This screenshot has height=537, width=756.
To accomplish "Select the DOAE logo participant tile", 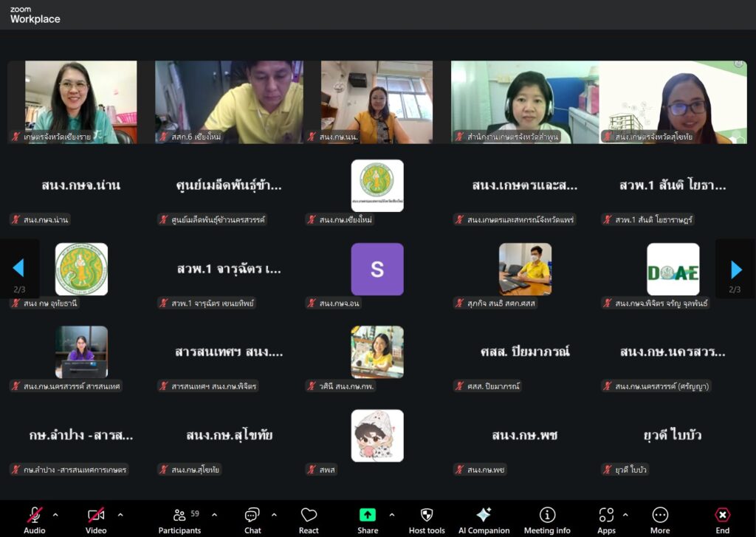I will 673,270.
